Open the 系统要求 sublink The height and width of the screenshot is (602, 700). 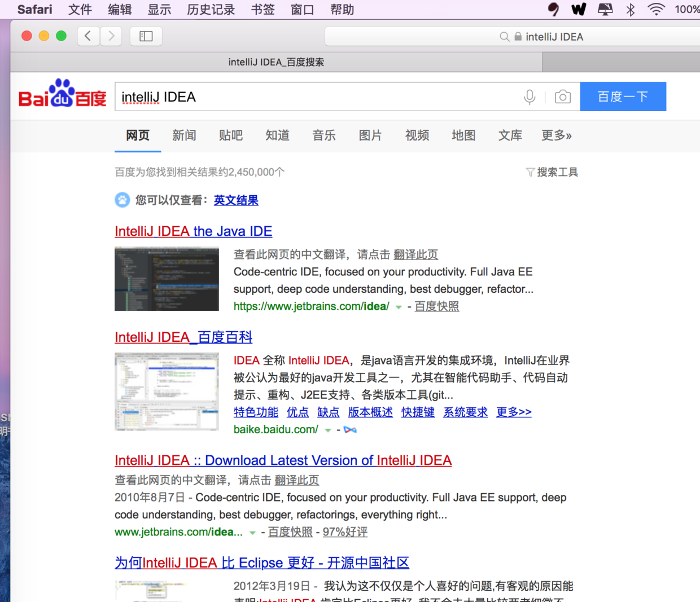tap(465, 412)
